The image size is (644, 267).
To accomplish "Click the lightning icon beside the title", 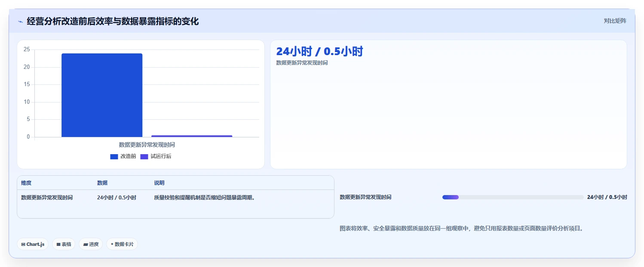I will [x=20, y=22].
